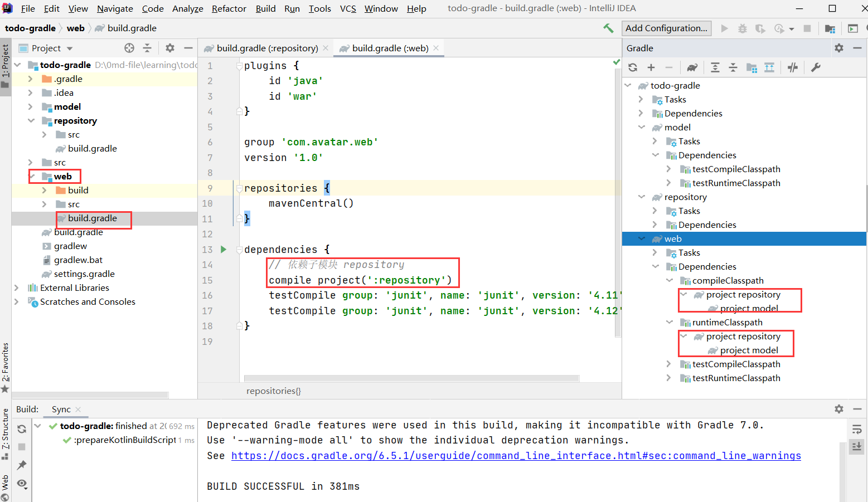Attach a Gradle project using the plus icon
Image resolution: width=868 pixels, height=502 pixels.
tap(651, 67)
